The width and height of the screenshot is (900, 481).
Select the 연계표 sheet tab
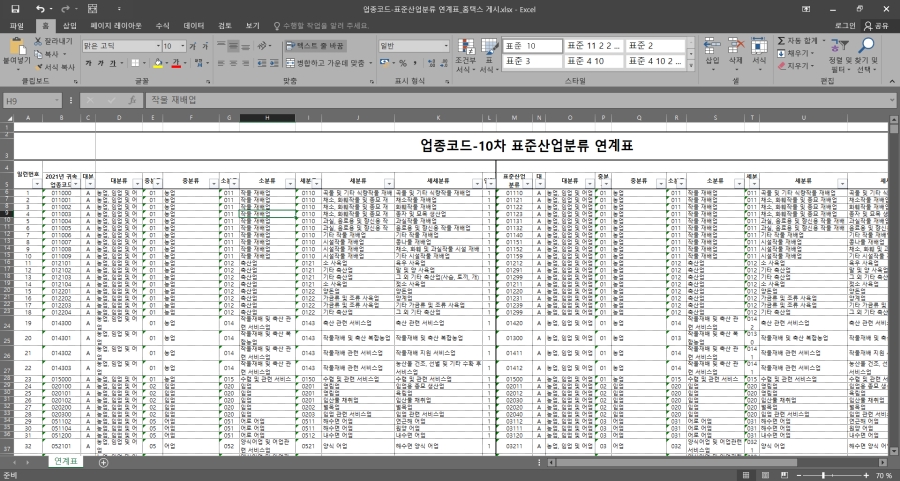65,461
